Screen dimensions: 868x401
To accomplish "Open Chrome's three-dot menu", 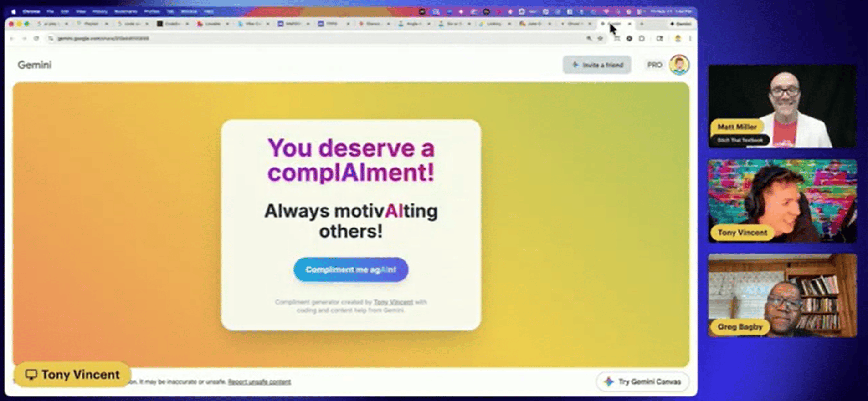I will 690,39.
